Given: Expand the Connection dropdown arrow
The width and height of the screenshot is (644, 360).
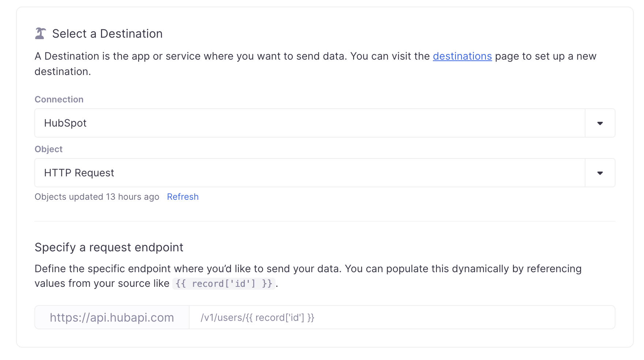Looking at the screenshot, I should click(x=600, y=123).
